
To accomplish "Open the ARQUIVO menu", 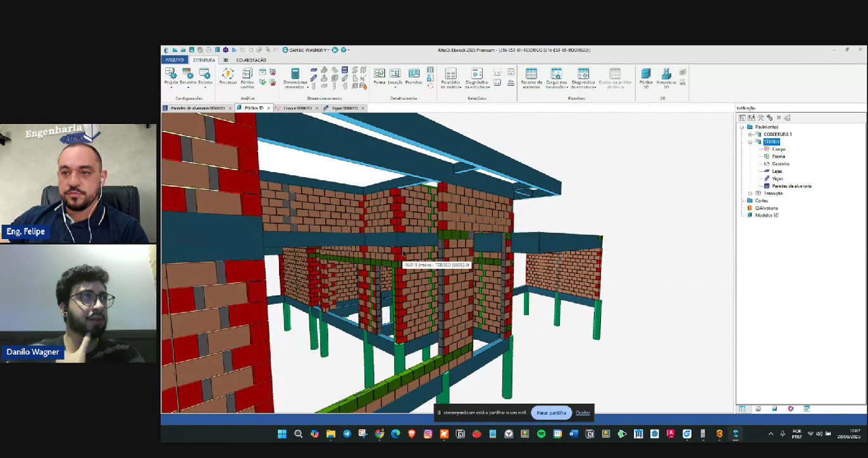I will click(x=175, y=60).
